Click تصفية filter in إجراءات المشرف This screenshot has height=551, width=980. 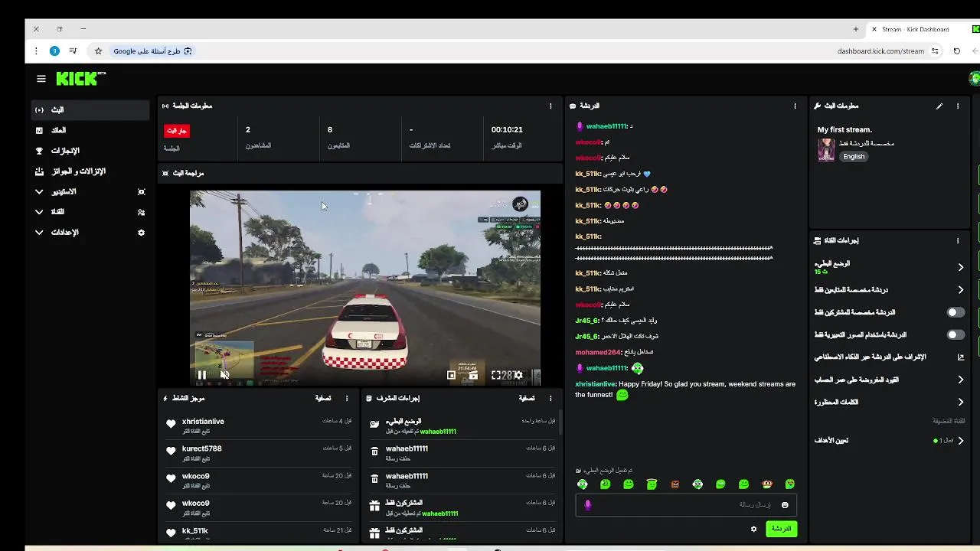[x=527, y=398]
